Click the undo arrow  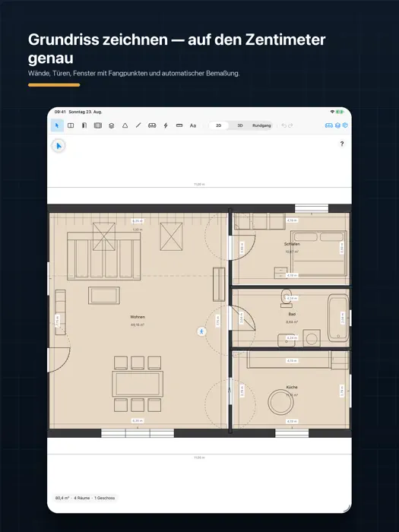283,125
